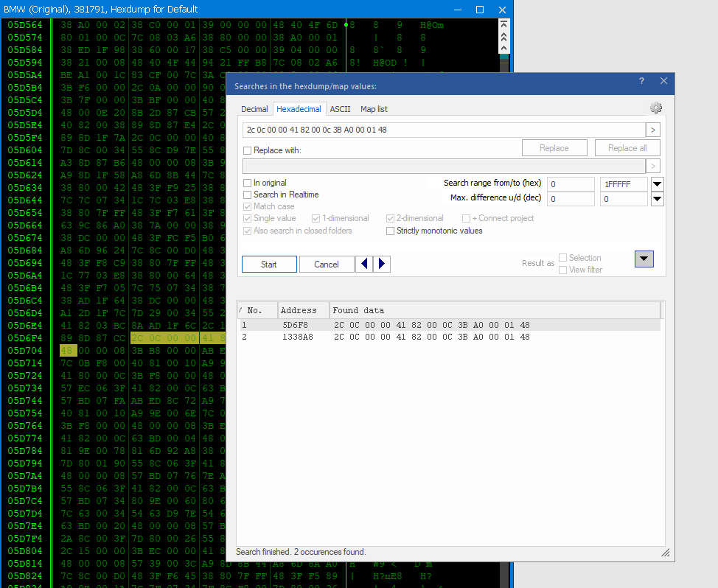Open the search range dropdown arrow
This screenshot has height=588, width=718.
tap(657, 184)
